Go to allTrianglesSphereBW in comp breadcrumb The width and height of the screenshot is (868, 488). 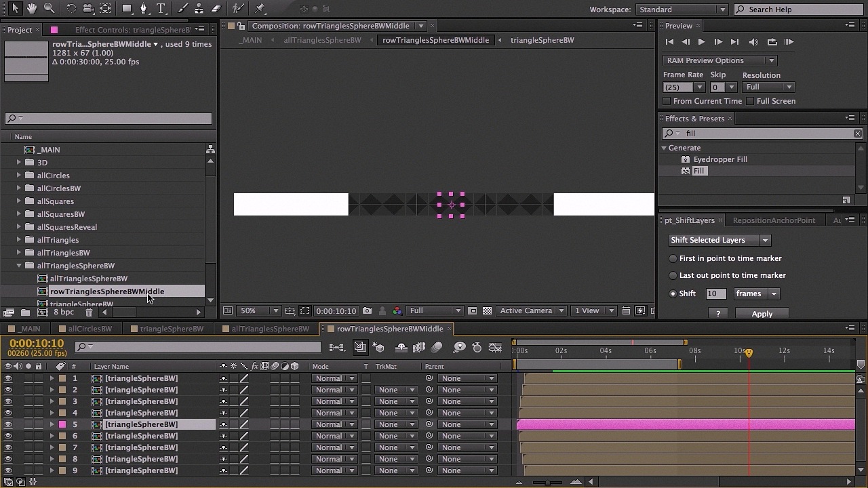322,40
